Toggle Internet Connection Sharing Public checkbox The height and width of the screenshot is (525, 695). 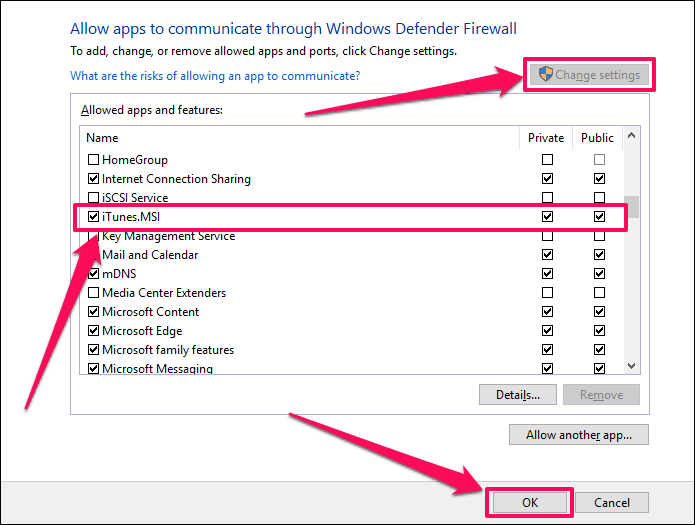pos(599,178)
